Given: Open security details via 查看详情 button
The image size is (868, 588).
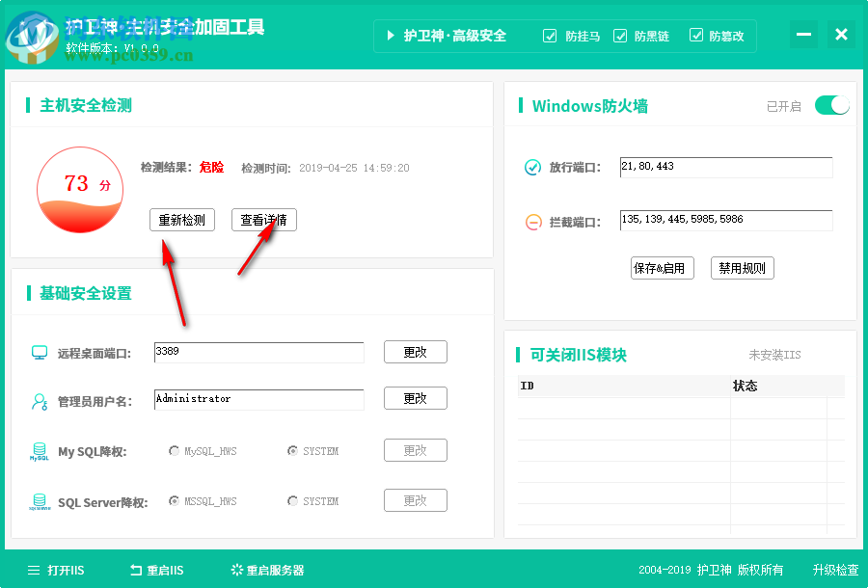Looking at the screenshot, I should tap(263, 220).
